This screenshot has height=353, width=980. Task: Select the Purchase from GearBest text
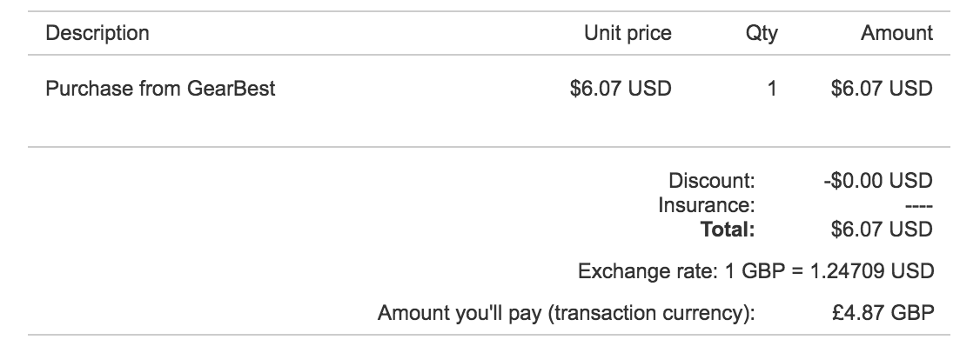(160, 89)
